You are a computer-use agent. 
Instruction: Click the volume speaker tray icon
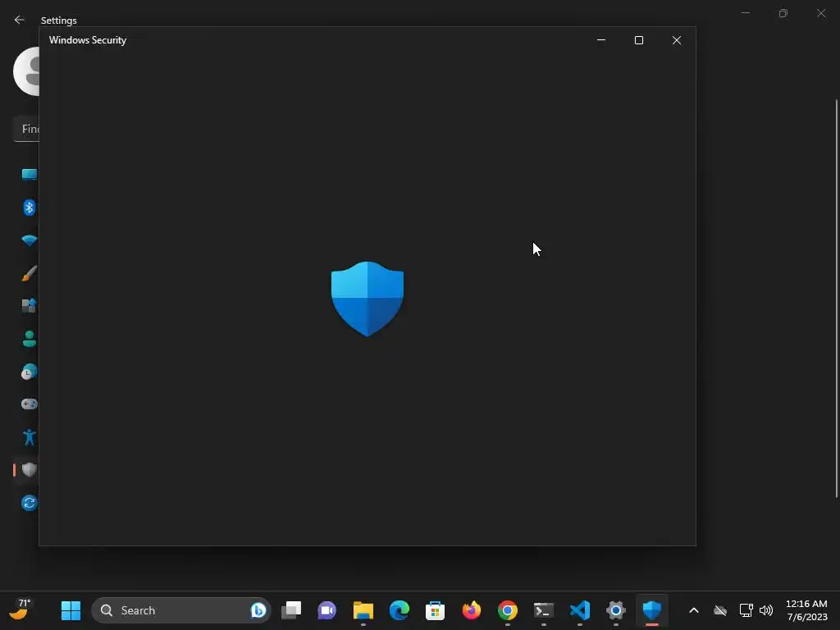766,610
